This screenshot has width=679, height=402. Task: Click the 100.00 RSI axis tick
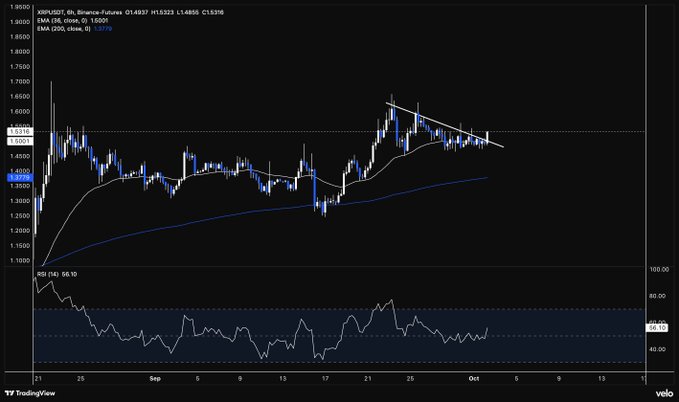pos(659,269)
